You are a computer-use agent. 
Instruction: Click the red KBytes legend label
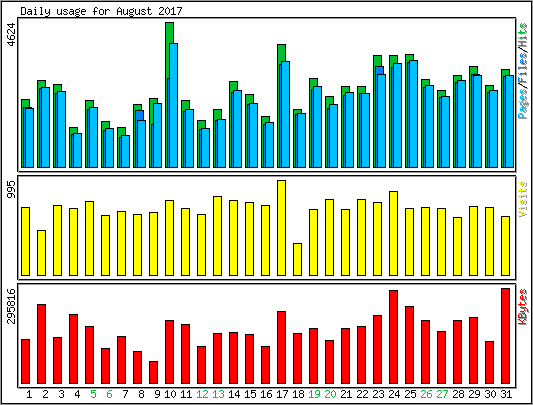point(523,306)
